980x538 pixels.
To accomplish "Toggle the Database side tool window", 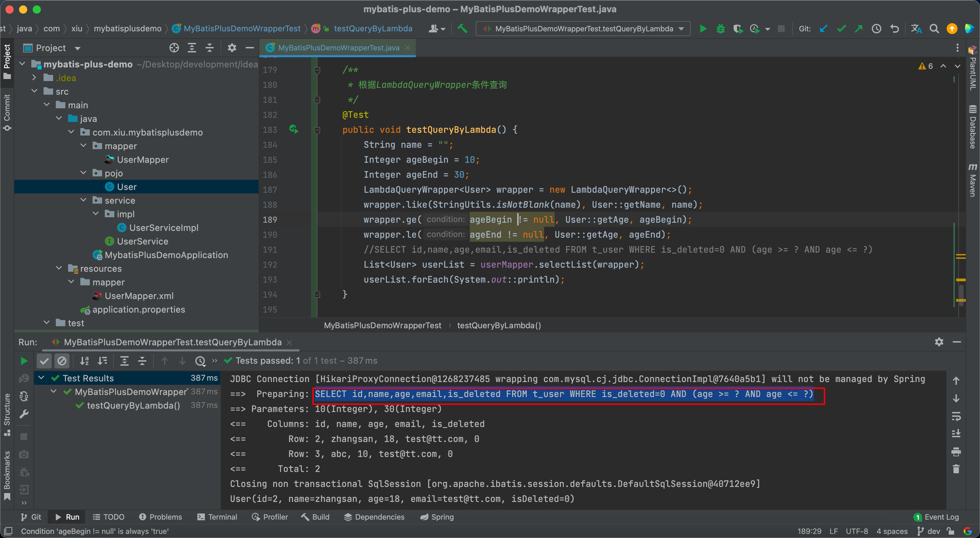I will pos(972,126).
